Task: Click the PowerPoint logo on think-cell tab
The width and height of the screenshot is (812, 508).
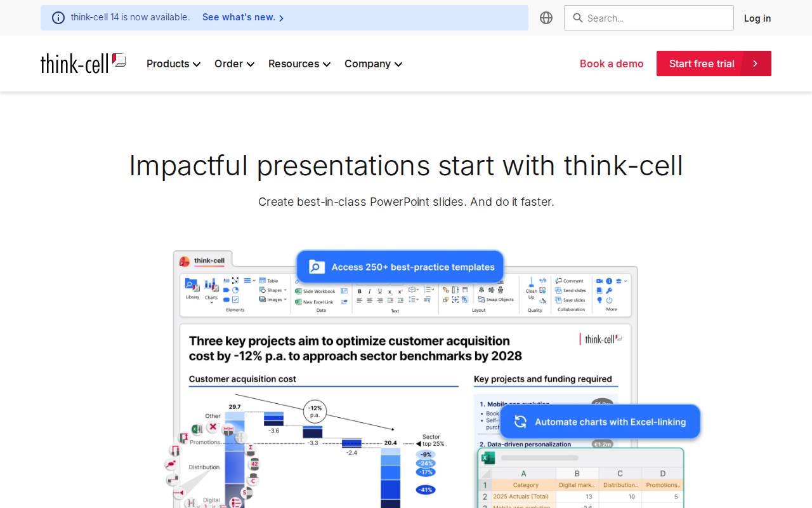Action: pyautogui.click(x=185, y=261)
